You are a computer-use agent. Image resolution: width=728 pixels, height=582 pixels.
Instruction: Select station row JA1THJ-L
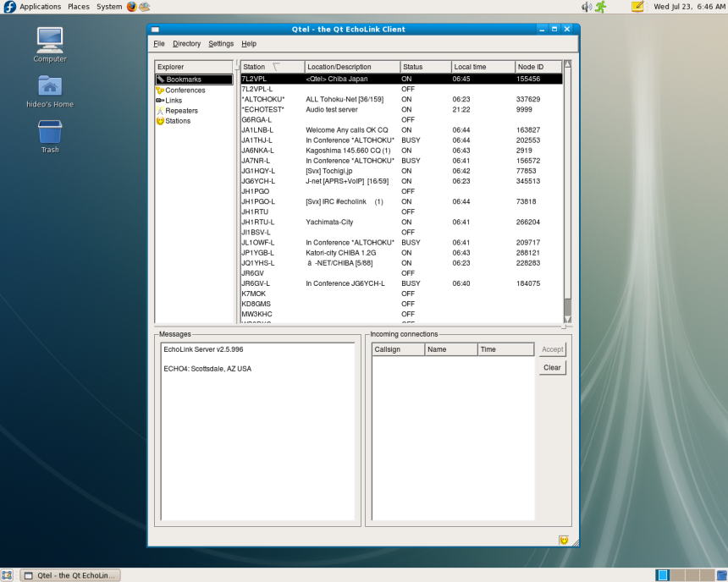coord(401,140)
